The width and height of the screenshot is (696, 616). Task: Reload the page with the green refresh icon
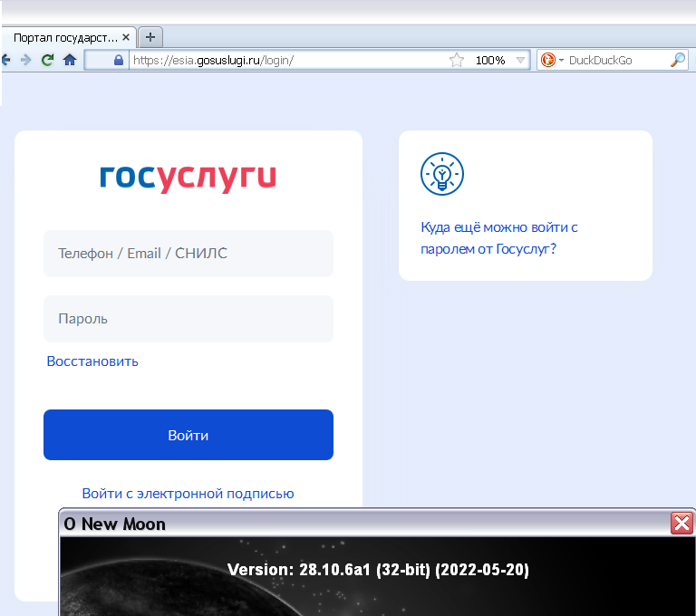[x=47, y=60]
